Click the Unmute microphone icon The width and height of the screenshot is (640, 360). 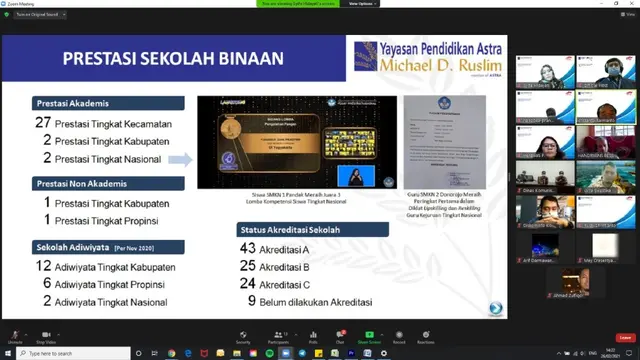(15, 335)
